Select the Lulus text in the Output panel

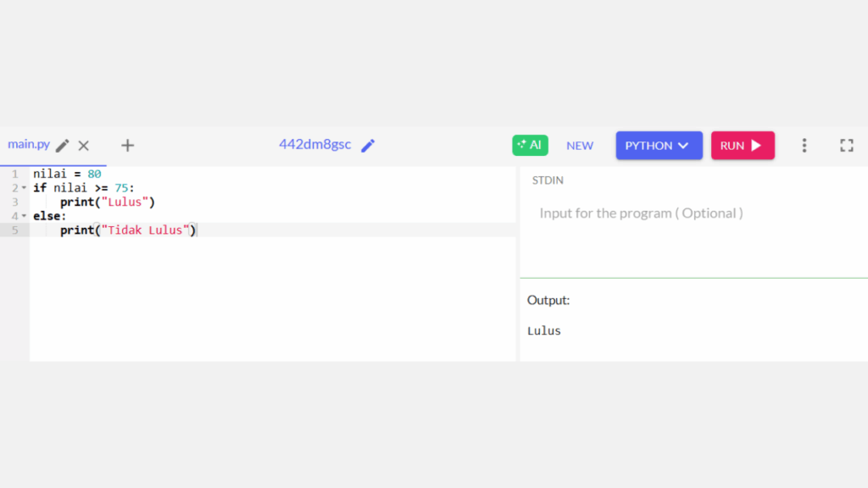point(543,330)
